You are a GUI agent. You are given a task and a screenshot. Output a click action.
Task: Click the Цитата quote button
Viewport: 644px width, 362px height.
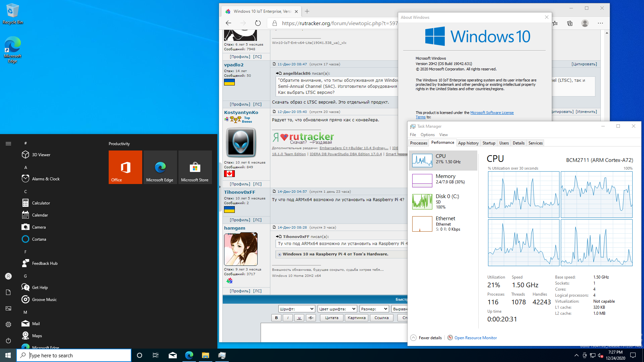[332, 318]
